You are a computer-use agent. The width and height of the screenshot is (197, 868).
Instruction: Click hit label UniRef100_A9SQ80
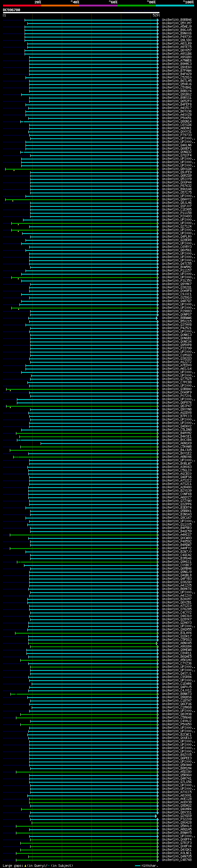click(177, 57)
